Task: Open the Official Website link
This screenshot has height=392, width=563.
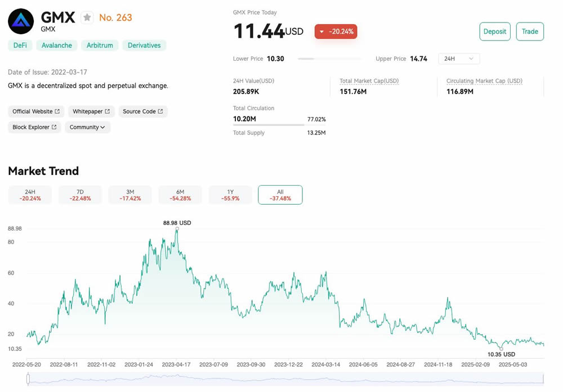Action: click(x=36, y=111)
